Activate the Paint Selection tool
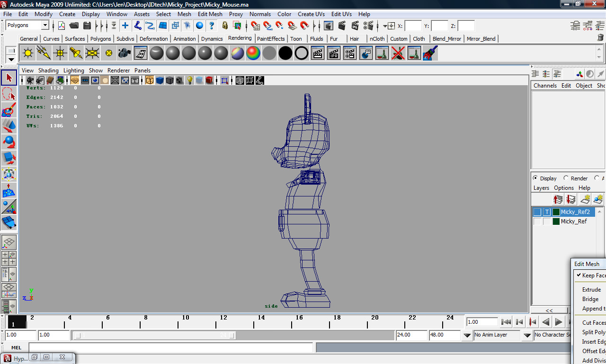This screenshot has height=364, width=606. [9, 110]
